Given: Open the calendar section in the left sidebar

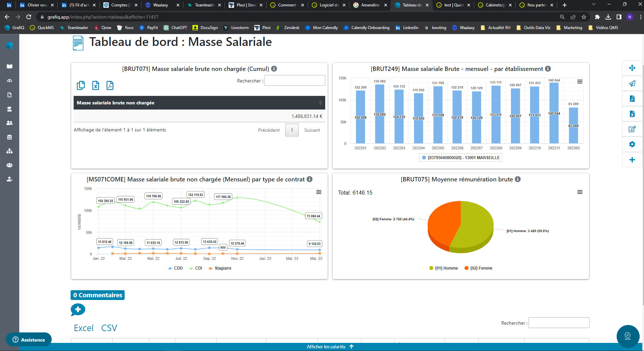Looking at the screenshot, I should (9, 137).
